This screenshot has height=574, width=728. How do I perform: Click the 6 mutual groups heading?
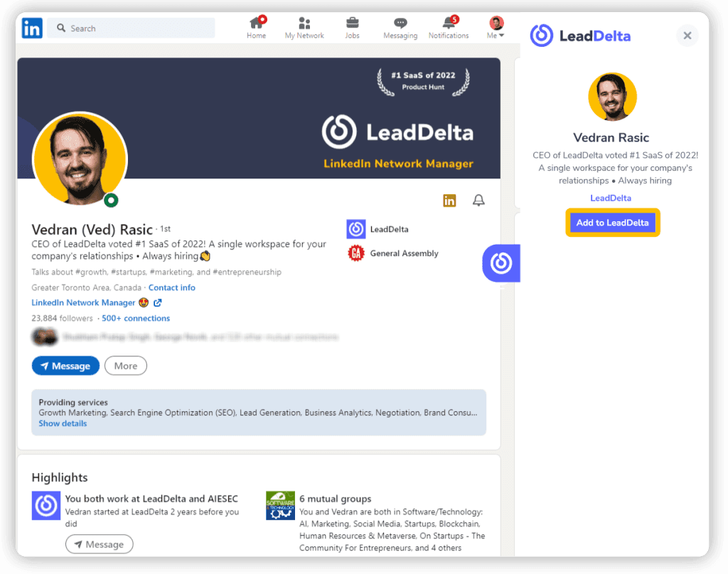[x=336, y=499]
